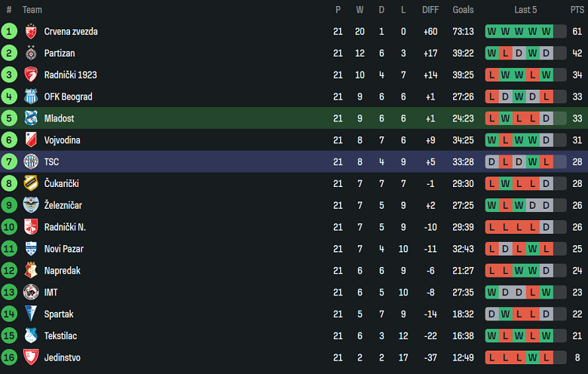
Task: Click the OFK Beograd club crest
Action: click(x=31, y=97)
